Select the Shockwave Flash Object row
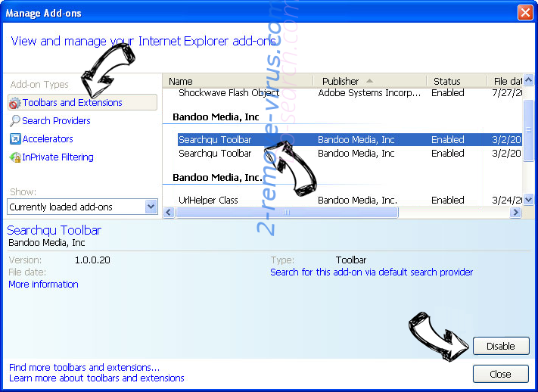The width and height of the screenshot is (538, 392). [x=350, y=93]
